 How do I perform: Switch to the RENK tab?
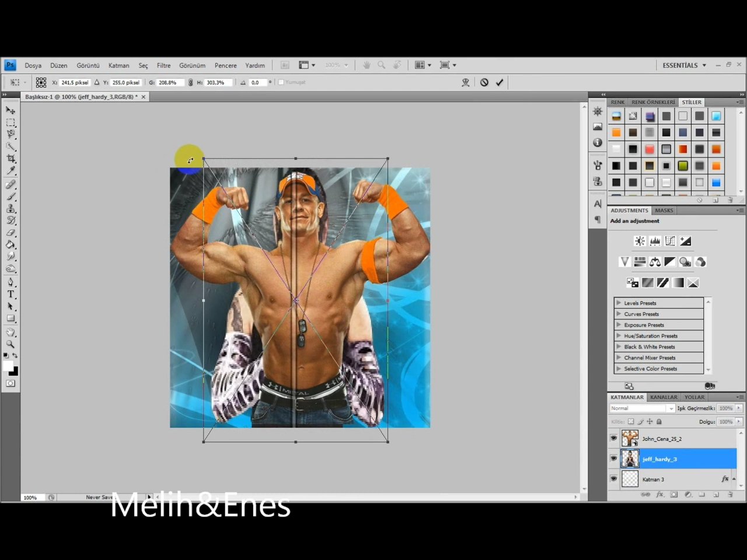pyautogui.click(x=617, y=102)
